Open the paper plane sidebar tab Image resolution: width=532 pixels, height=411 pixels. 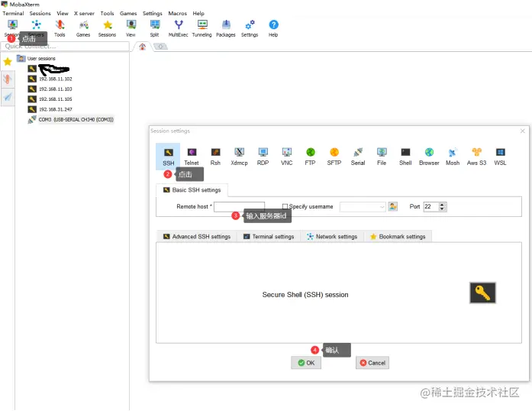click(8, 98)
